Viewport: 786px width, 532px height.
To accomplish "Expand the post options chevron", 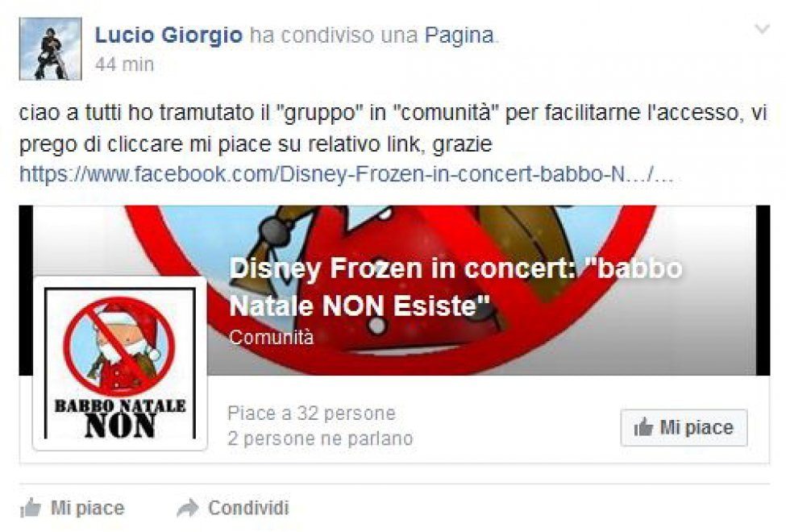I will [763, 29].
